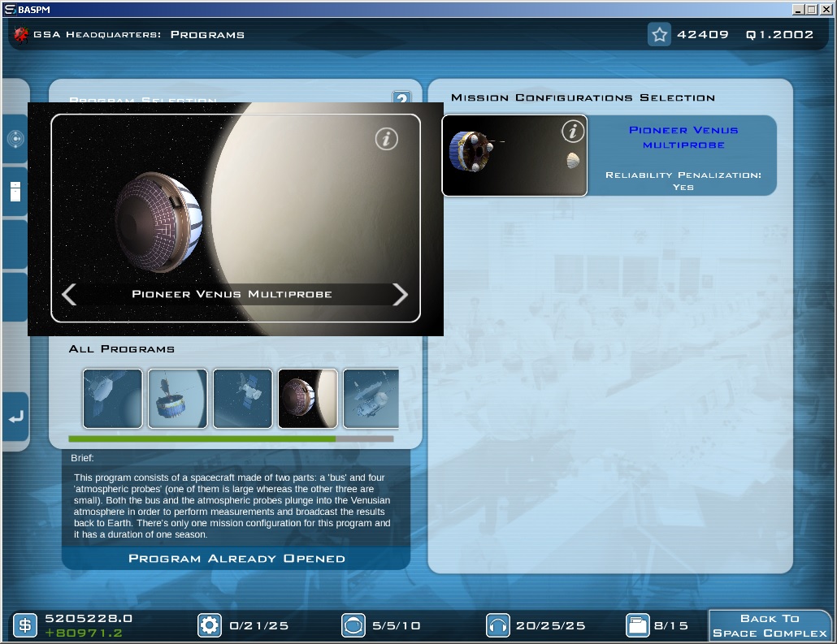This screenshot has width=837, height=644.
Task: Click Back To Space Complex button
Action: (770, 626)
